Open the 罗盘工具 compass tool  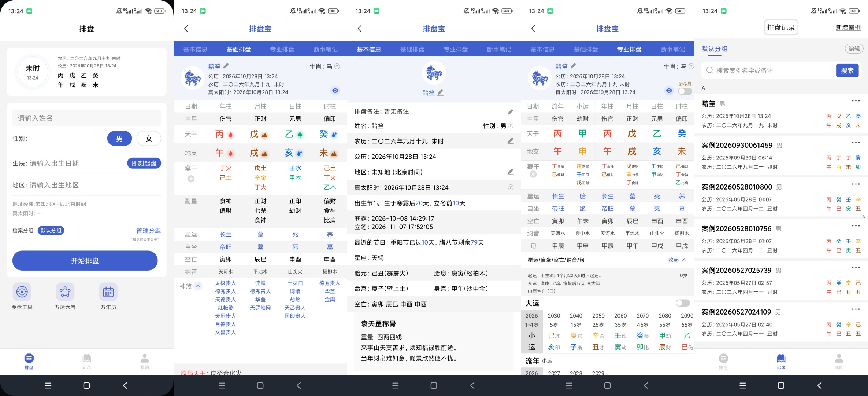point(22,296)
